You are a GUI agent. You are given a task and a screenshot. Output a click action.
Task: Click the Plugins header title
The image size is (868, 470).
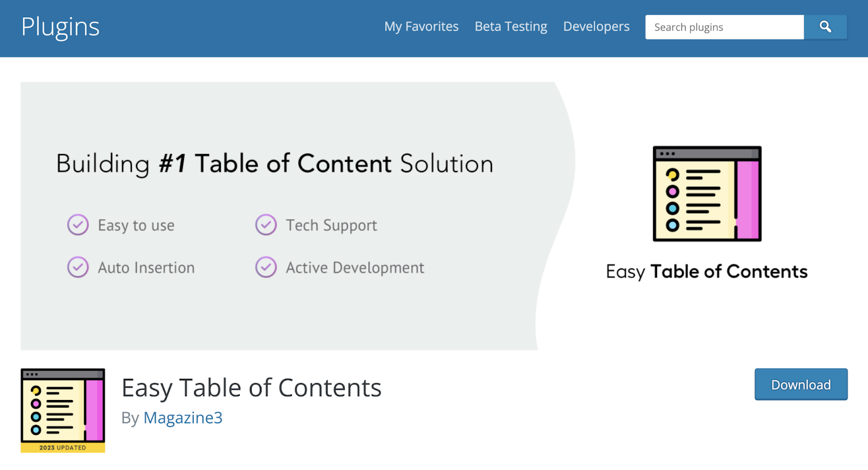[60, 27]
